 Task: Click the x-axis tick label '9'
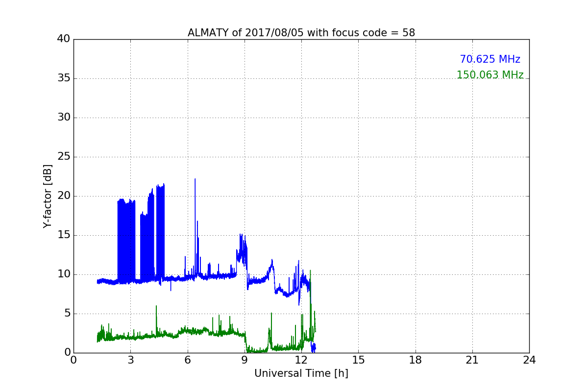[x=245, y=360]
